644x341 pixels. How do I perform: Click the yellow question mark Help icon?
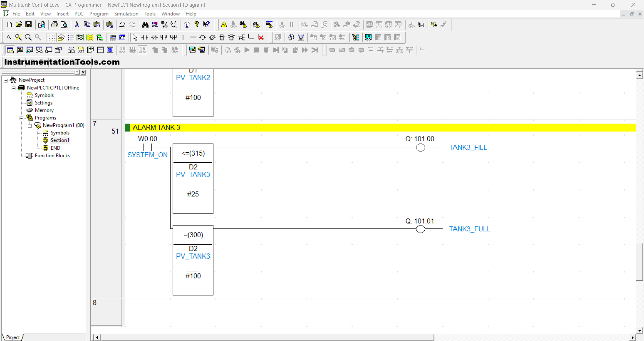click(197, 25)
